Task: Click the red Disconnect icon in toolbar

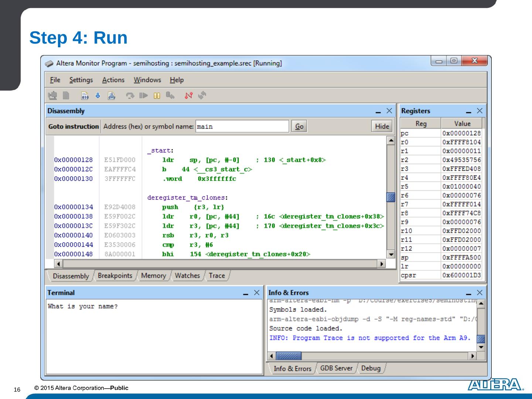Action: point(188,96)
